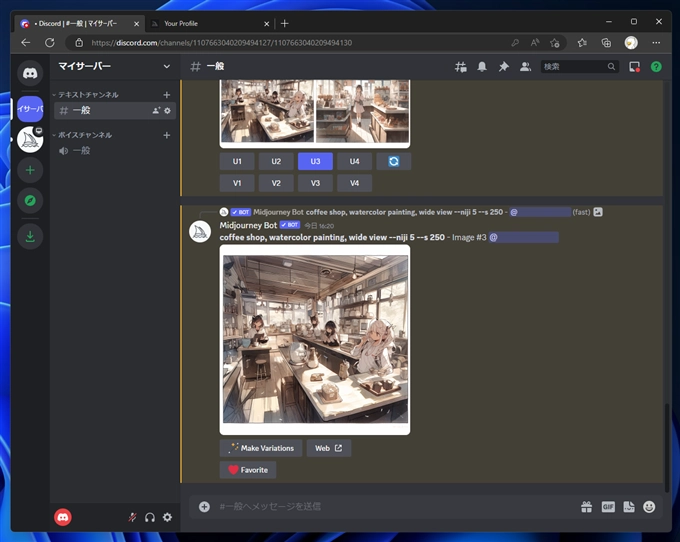680x542 pixels.
Task: Toggle the member list icon
Action: 525,67
